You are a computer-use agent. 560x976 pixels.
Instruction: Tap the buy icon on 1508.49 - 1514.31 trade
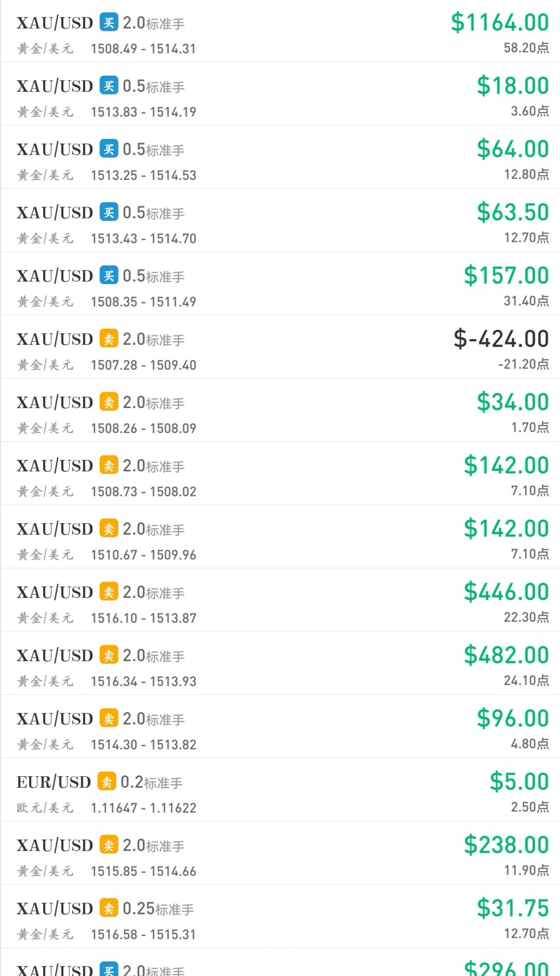click(109, 22)
